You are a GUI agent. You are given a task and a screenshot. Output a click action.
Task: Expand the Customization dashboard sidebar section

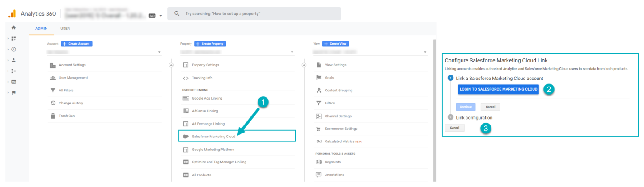tap(13, 39)
